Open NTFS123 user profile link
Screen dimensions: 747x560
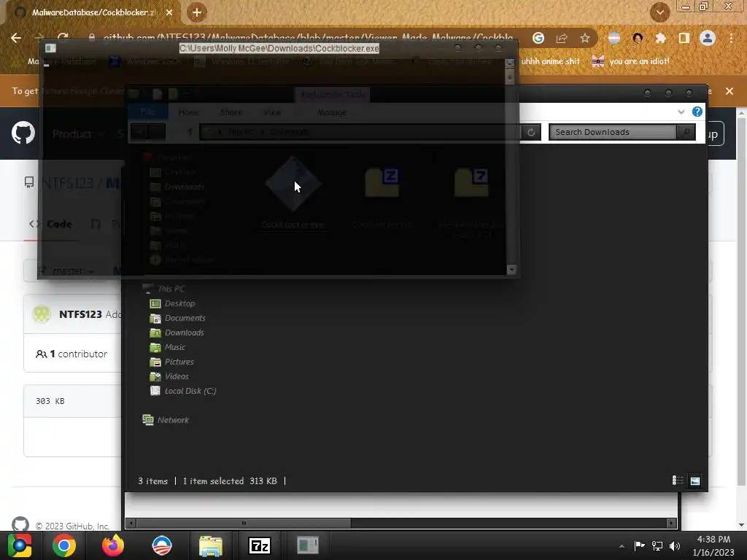[80, 314]
